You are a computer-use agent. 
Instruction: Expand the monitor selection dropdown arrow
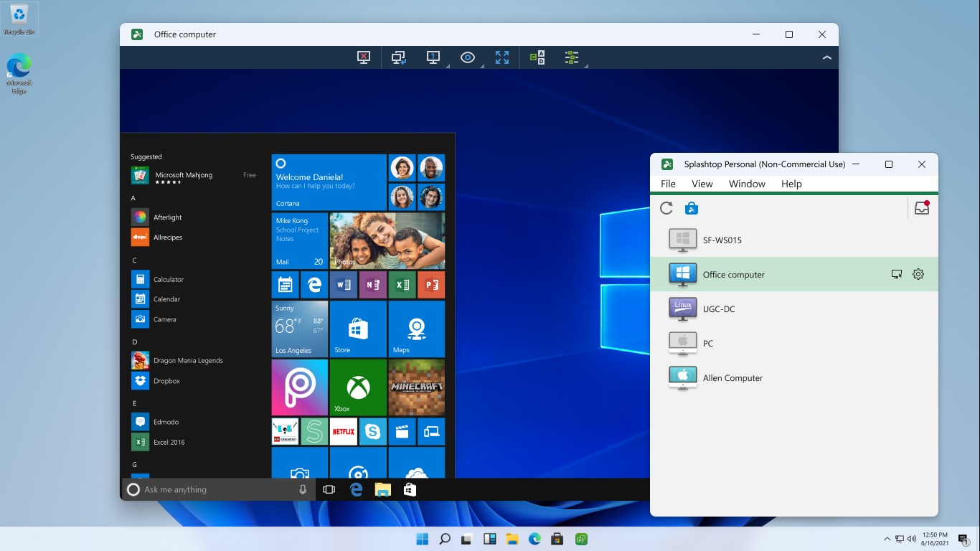click(x=446, y=67)
